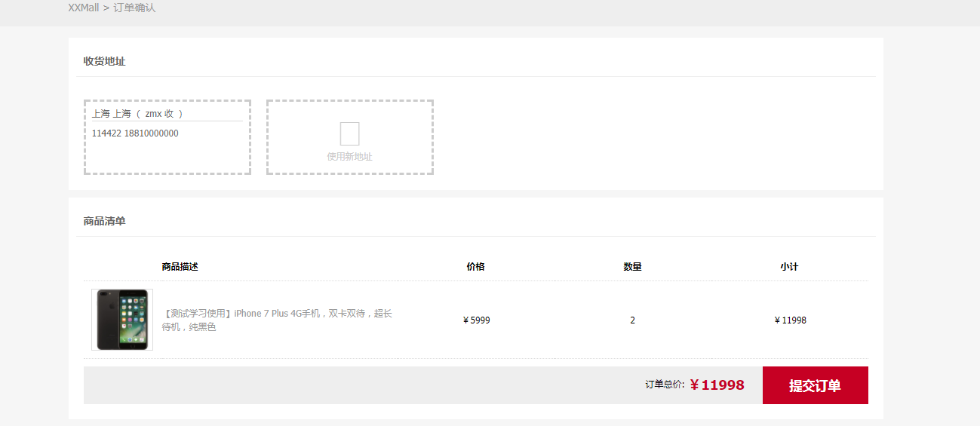Viewport: 980px width, 426px height.
Task: Click the 订单总价 label
Action: pos(665,385)
